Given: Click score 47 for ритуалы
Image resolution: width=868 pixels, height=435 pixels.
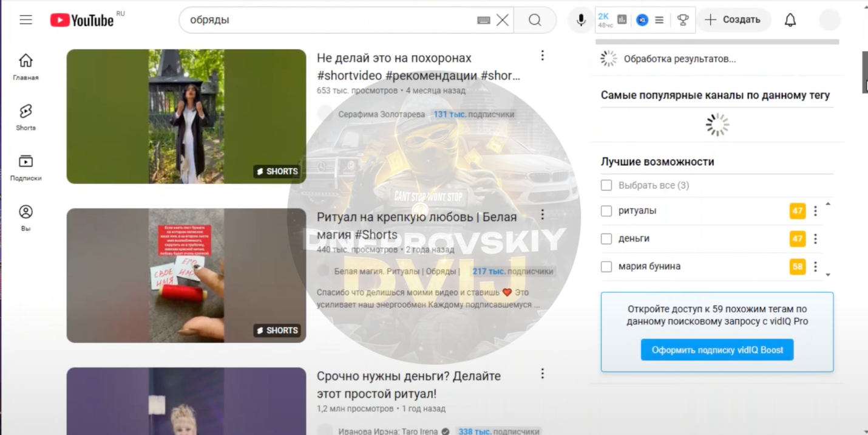Looking at the screenshot, I should pyautogui.click(x=798, y=211).
